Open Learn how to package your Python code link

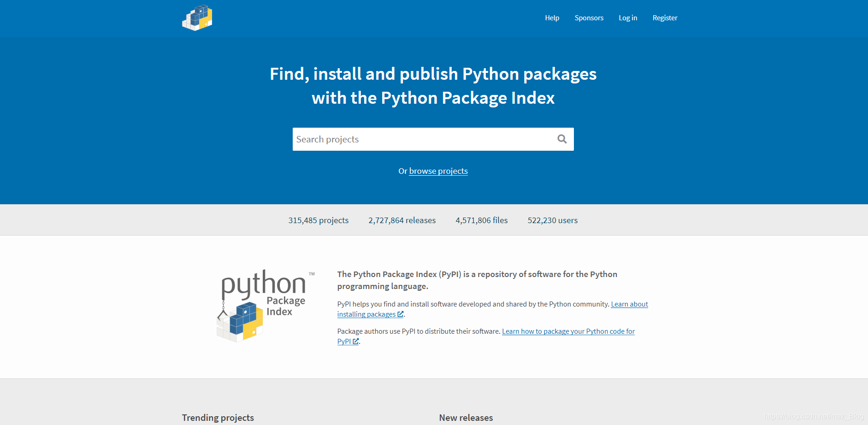pyautogui.click(x=486, y=336)
